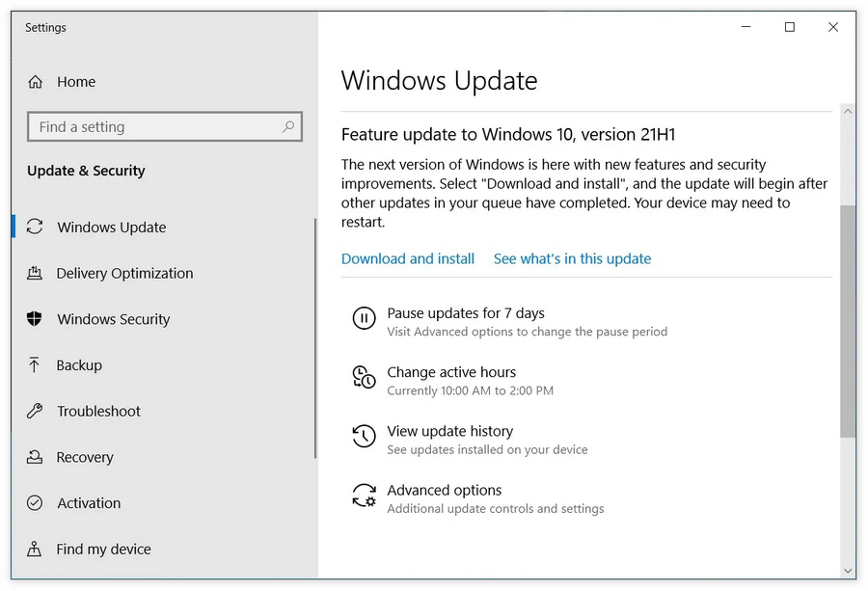
Task: Click the scrollbar down arrow on right
Action: pos(848,570)
